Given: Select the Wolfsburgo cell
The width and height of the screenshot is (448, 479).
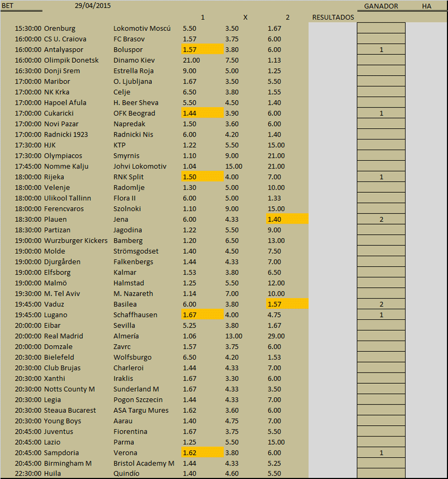Looking at the screenshot, I should tap(133, 357).
